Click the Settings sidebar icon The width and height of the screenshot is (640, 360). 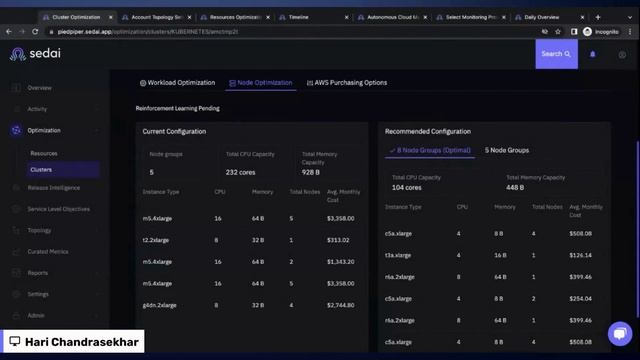click(x=16, y=294)
